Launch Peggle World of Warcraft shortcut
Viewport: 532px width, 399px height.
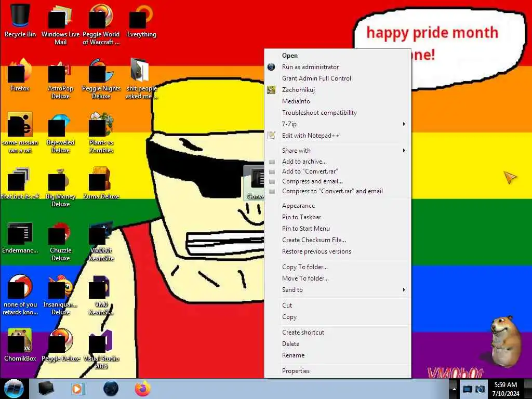point(101,24)
